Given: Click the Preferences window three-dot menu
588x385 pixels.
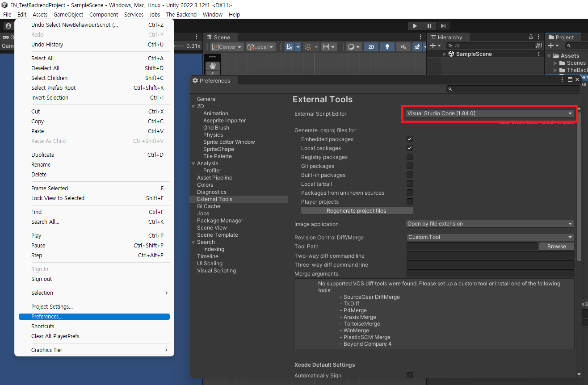Looking at the screenshot, I should (563, 80).
